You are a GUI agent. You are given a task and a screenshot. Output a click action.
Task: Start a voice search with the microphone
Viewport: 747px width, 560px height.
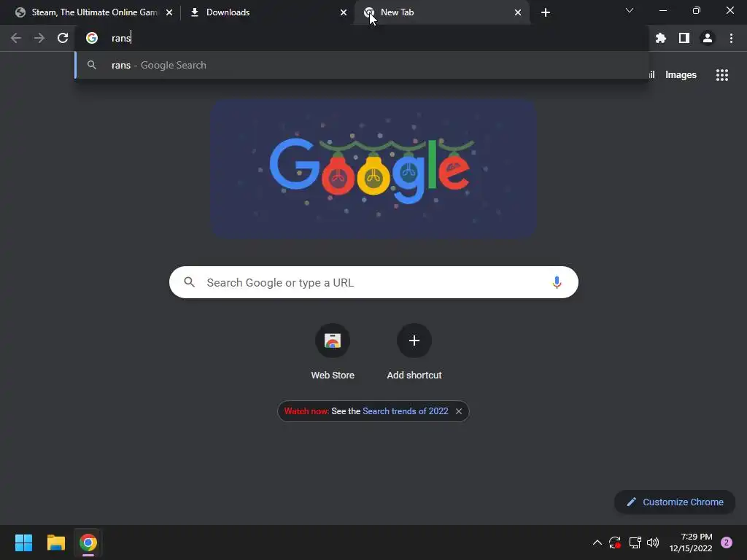point(557,282)
